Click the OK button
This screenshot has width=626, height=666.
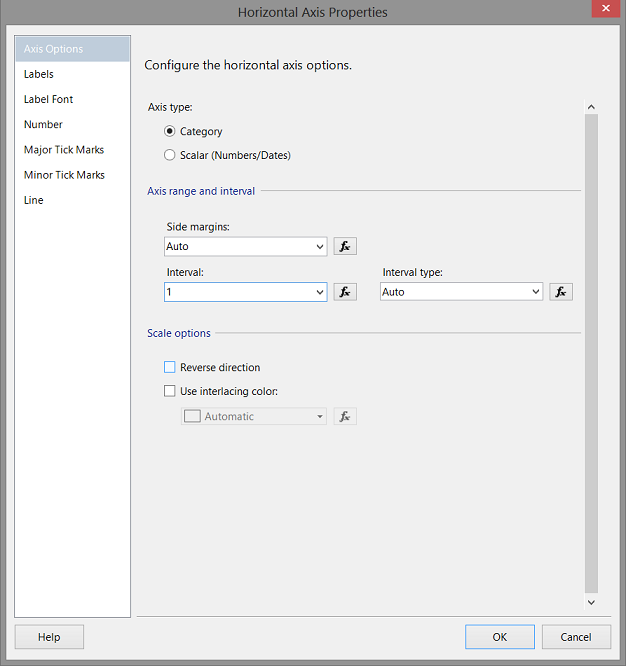pos(499,637)
